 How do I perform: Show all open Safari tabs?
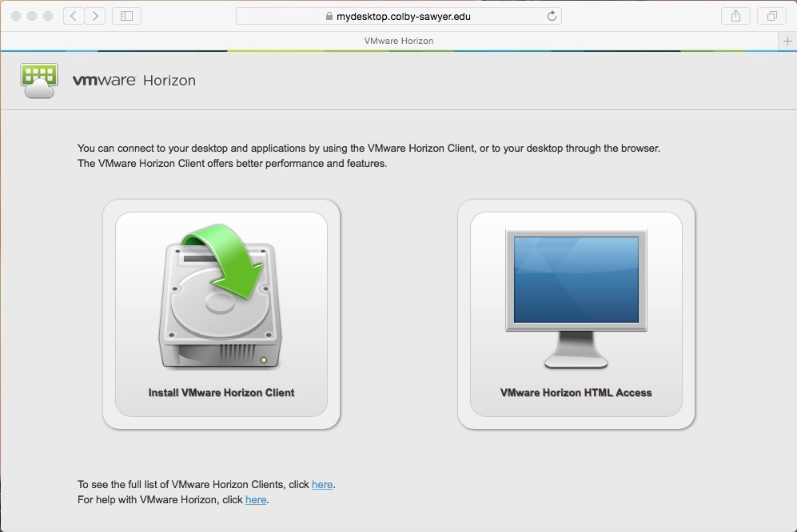click(771, 15)
